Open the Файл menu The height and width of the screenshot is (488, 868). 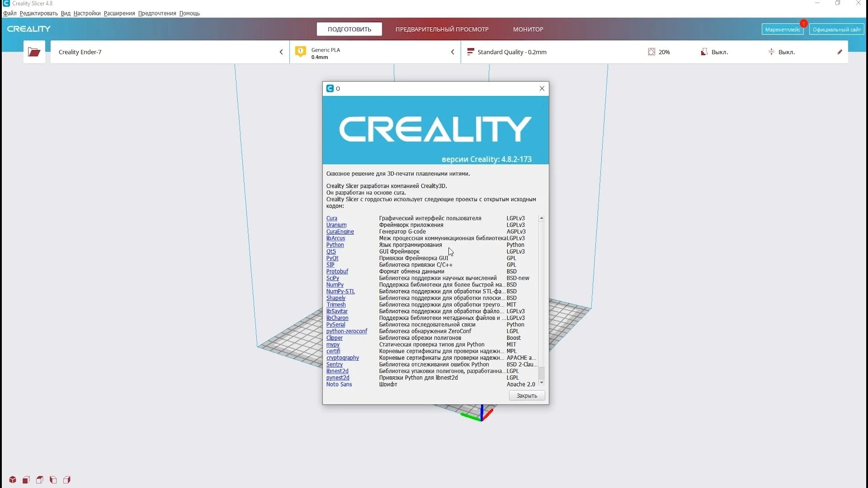point(10,13)
